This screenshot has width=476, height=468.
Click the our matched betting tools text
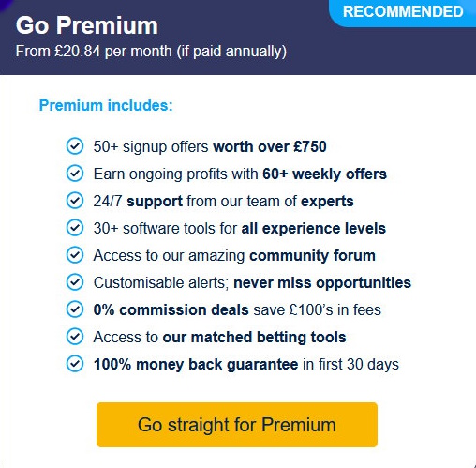[254, 338]
